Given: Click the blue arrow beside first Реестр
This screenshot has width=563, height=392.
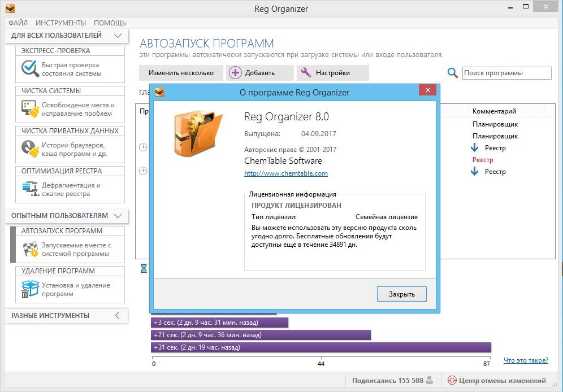Looking at the screenshot, I should click(475, 148).
